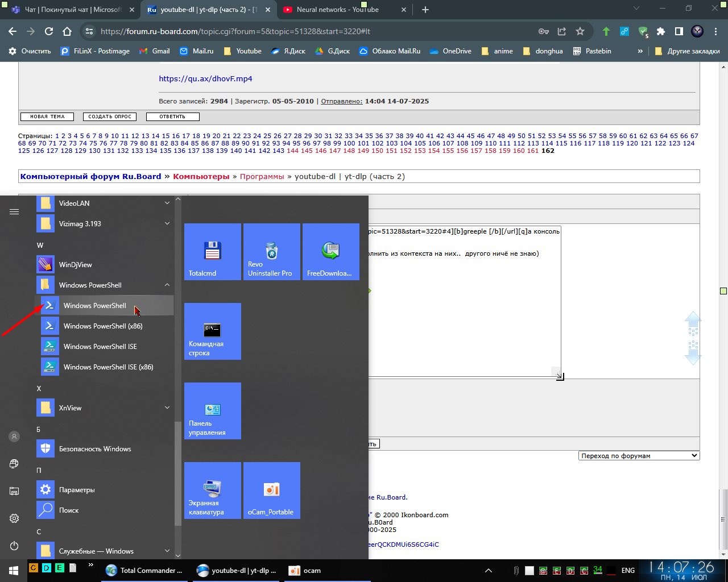Open Переход по форумам dropdown
The image size is (728, 582).
639,456
